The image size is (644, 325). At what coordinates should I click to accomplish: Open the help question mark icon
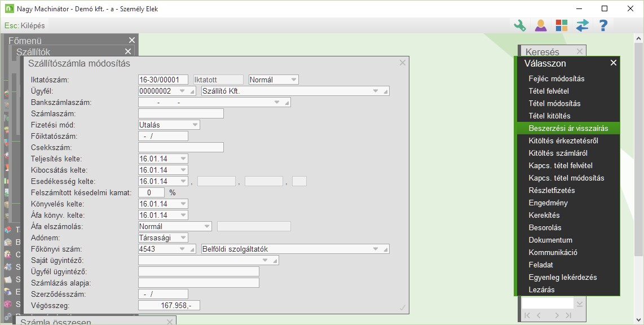[x=603, y=25]
